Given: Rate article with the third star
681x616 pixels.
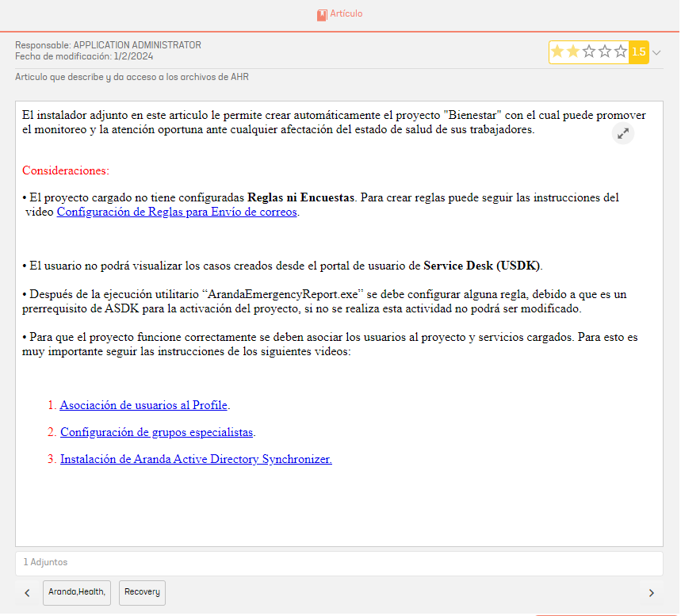Looking at the screenshot, I should [589, 52].
